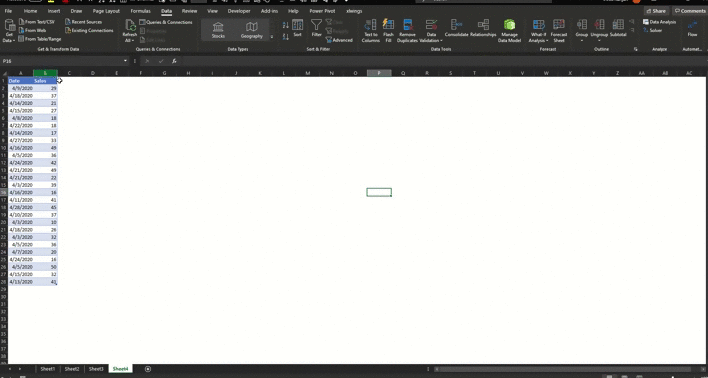The width and height of the screenshot is (708, 378).
Task: Select row 10 header
Action: 4,148
